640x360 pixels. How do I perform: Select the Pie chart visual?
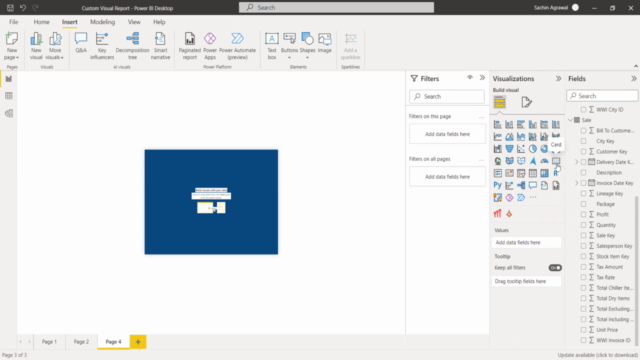[x=533, y=149]
